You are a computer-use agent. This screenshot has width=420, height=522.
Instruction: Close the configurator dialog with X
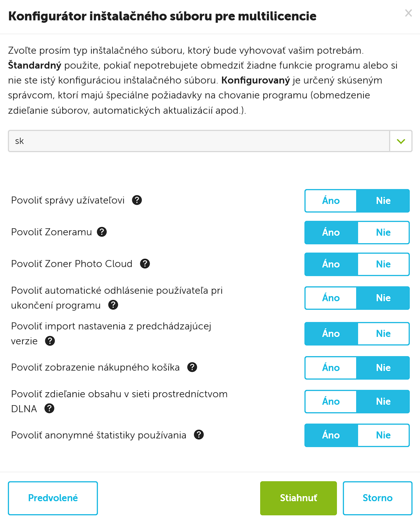pyautogui.click(x=408, y=13)
